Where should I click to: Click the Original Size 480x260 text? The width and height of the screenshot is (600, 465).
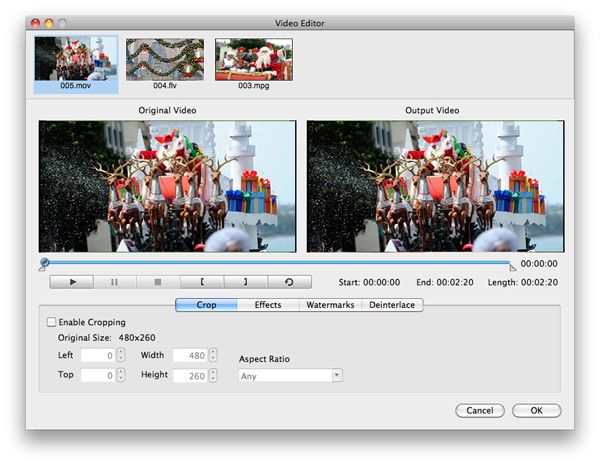(106, 338)
